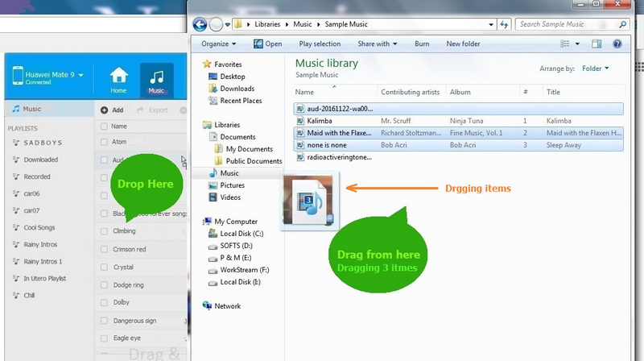644x361 pixels.
Task: Open Downloads in the navigation pane
Action: pos(237,89)
